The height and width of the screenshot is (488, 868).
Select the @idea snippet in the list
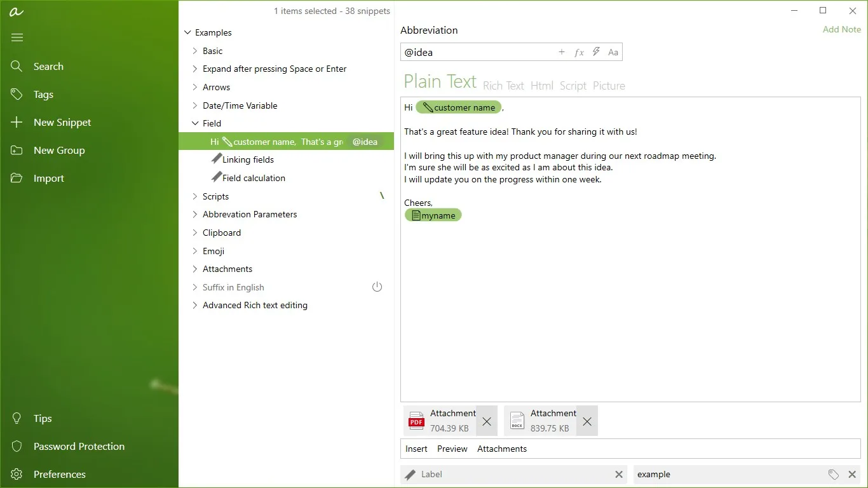point(287,142)
